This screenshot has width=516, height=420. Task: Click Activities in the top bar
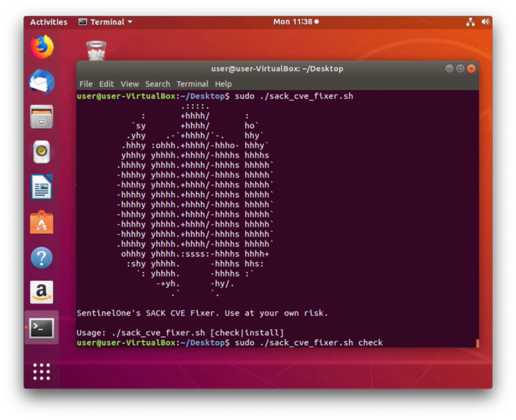(x=49, y=22)
